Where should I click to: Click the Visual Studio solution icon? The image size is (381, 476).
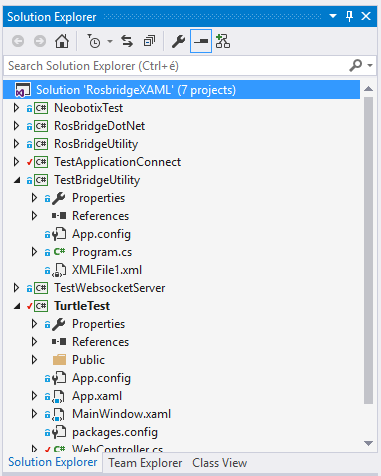click(23, 90)
